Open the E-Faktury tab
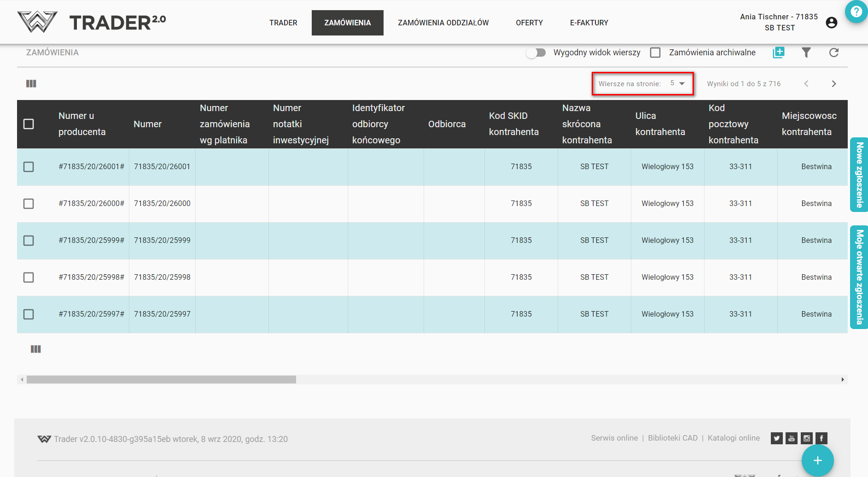The image size is (868, 477). (589, 23)
